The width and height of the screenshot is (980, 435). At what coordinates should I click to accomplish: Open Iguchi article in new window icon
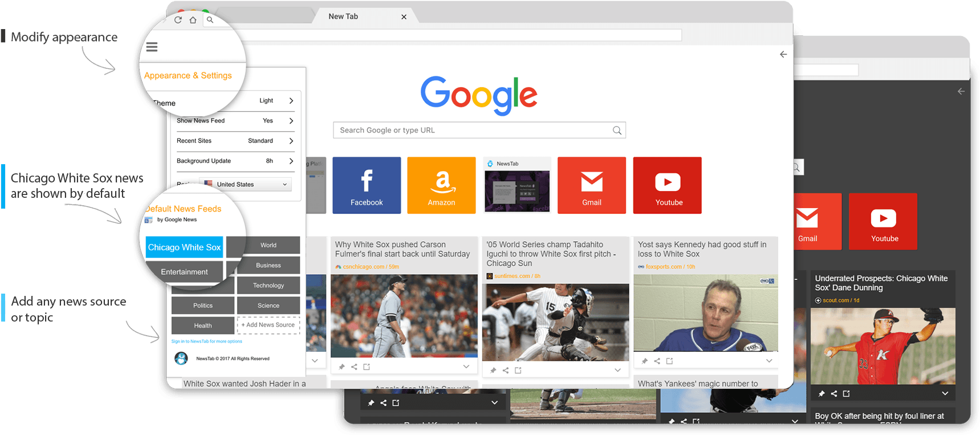point(518,371)
